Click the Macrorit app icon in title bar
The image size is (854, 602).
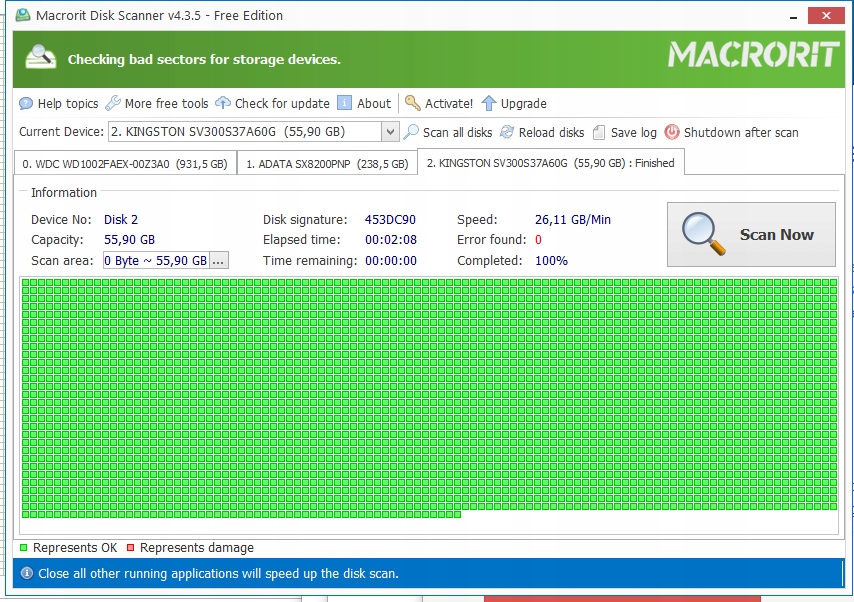[23, 15]
